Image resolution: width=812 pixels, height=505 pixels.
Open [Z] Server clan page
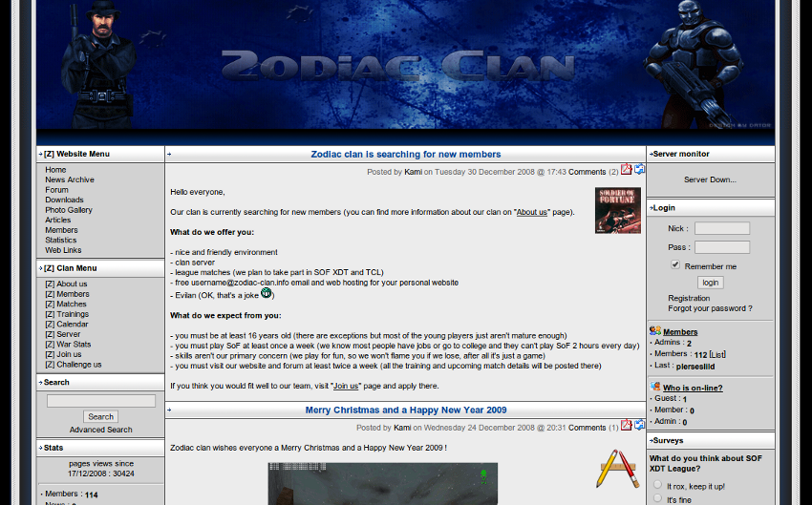pos(63,334)
